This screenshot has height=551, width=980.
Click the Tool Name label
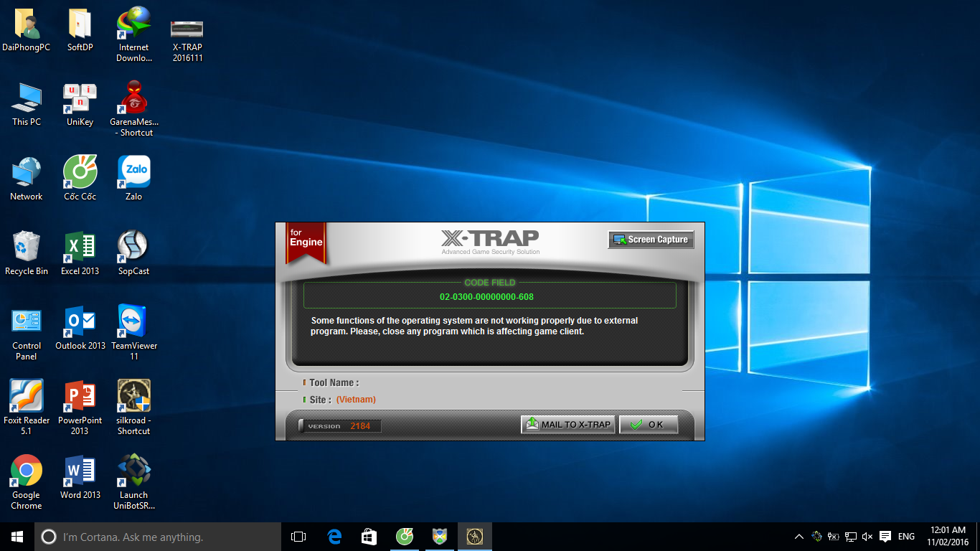click(x=334, y=383)
